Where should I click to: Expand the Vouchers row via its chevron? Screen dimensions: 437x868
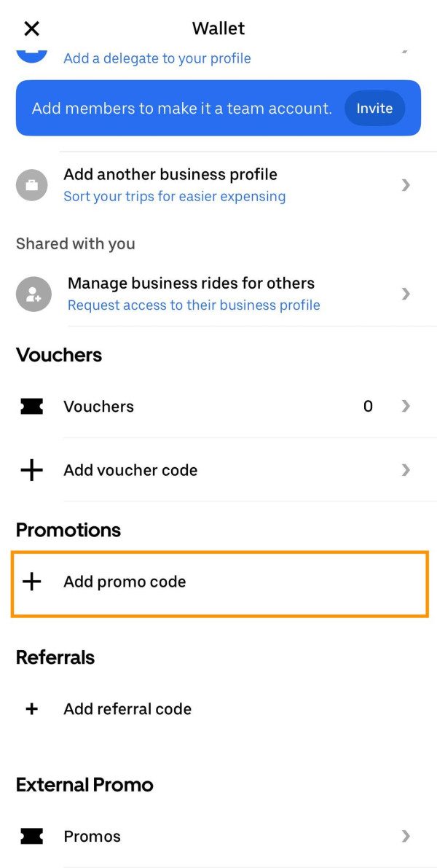pyautogui.click(x=406, y=406)
